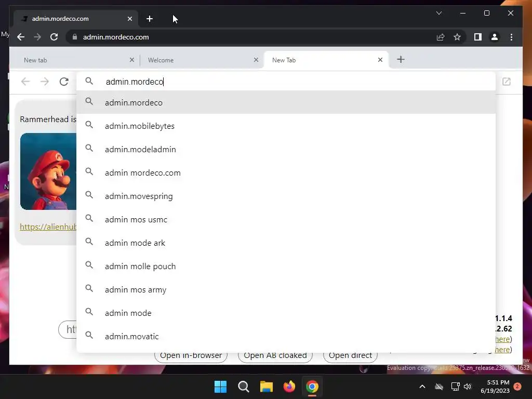
Task: Add a new inner proxy tab
Action: 401,59
